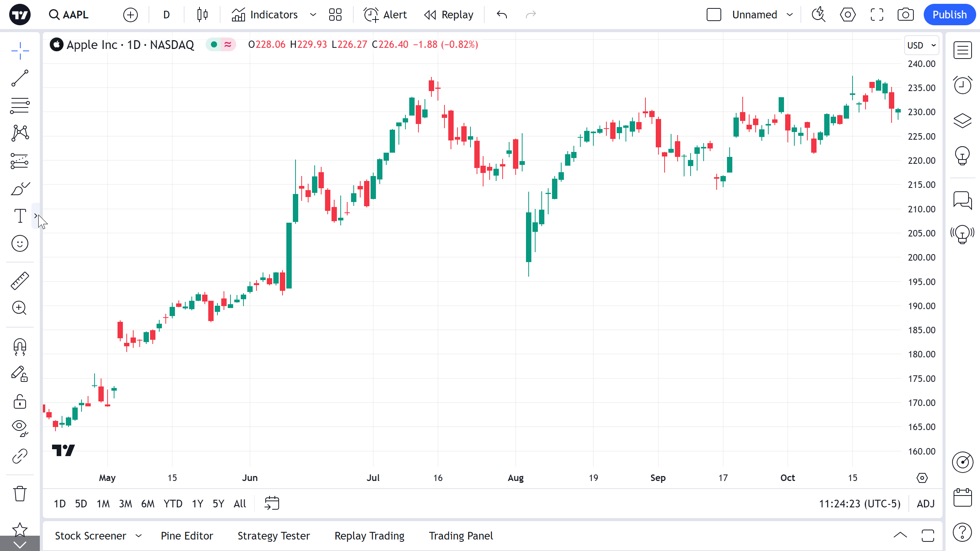Select the Fibonacci retracement tool
980x551 pixels.
pyautogui.click(x=20, y=106)
